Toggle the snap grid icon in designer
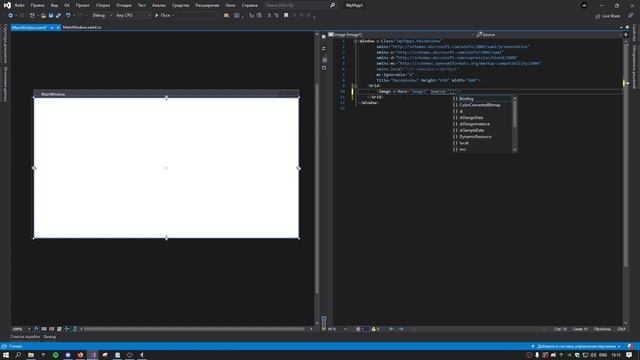Viewport: 640px width, 360px height. click(x=44, y=329)
